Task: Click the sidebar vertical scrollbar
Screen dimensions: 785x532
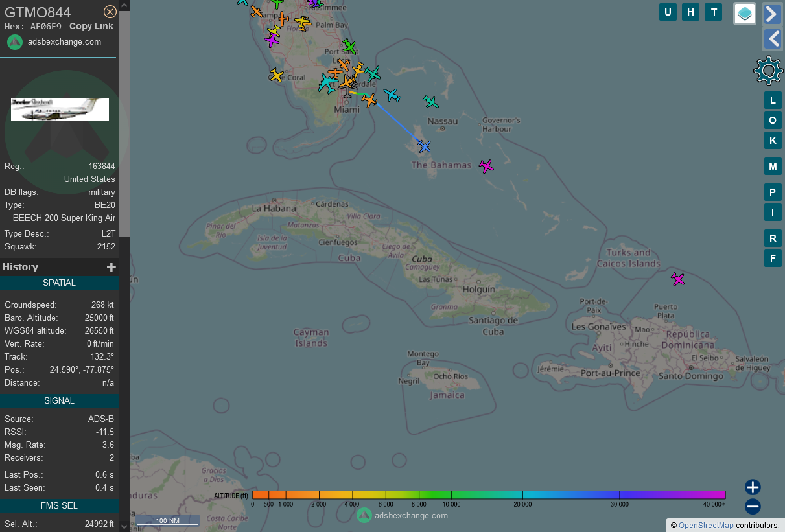Action: [x=124, y=123]
